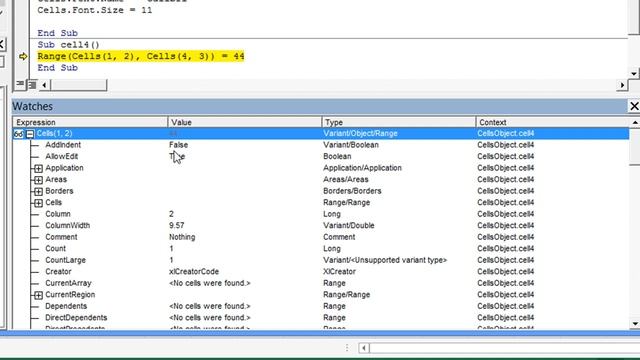Close the Watches window
The height and width of the screenshot is (360, 640).
coord(634,106)
